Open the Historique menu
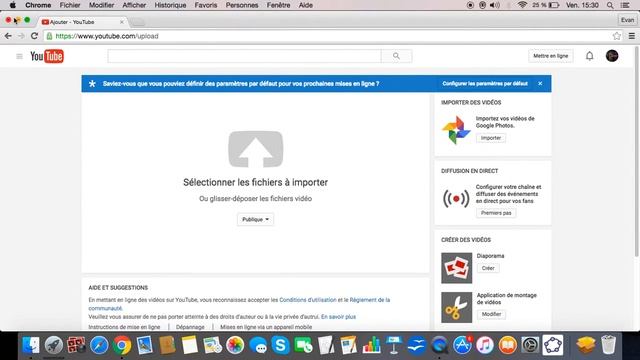Viewport: 640px width, 360px height. [170, 5]
